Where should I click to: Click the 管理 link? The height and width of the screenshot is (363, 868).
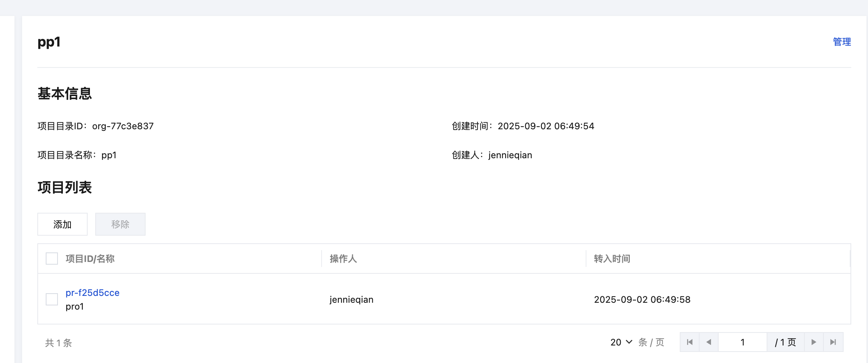tap(841, 42)
